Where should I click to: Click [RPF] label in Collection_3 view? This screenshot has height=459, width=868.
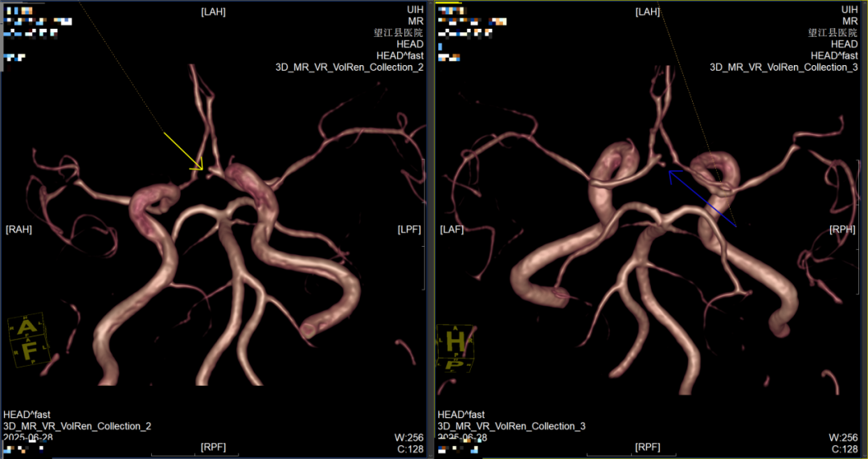pyautogui.click(x=648, y=447)
